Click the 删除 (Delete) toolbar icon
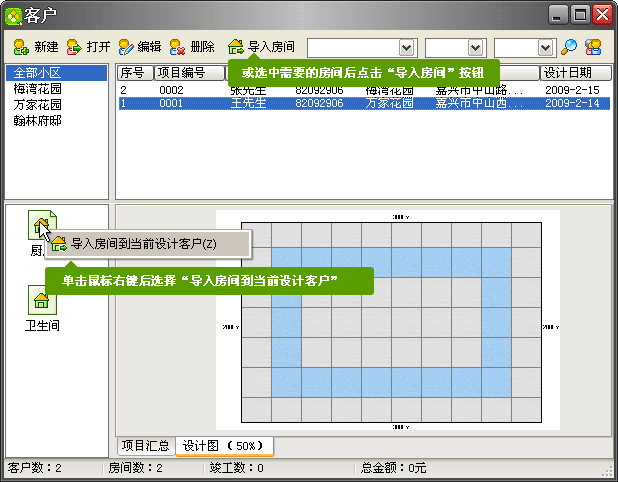The image size is (618, 482). coord(177,47)
